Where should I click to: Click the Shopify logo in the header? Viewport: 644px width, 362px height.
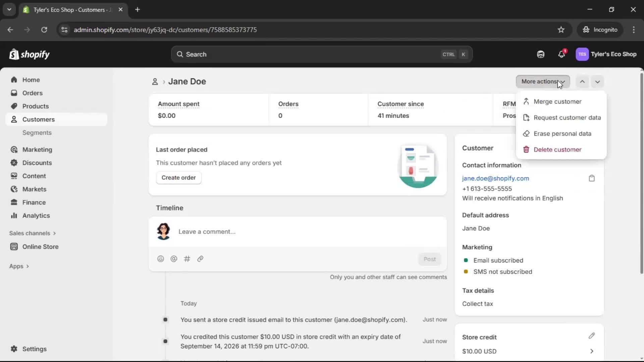pos(30,54)
